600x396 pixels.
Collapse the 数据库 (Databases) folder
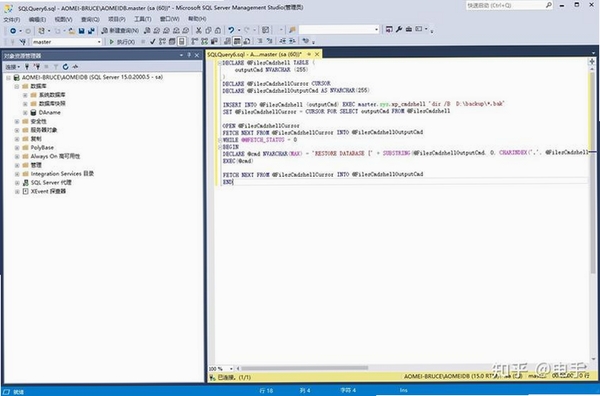pos(17,86)
